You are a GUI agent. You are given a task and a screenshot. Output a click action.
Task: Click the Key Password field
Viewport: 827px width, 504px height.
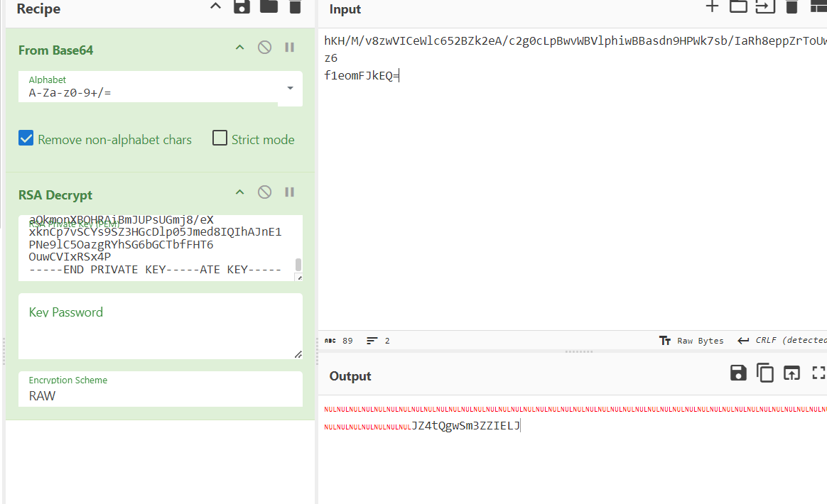(x=161, y=327)
